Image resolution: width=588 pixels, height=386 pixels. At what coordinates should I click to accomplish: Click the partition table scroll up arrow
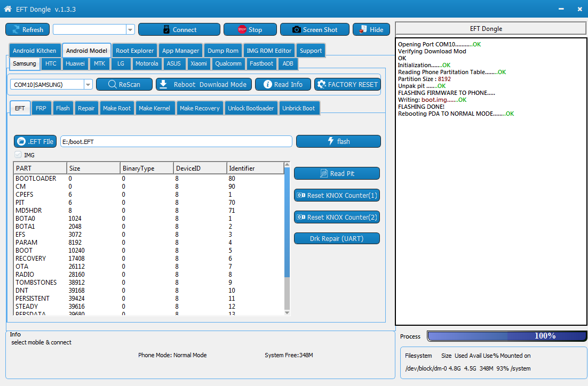[287, 165]
